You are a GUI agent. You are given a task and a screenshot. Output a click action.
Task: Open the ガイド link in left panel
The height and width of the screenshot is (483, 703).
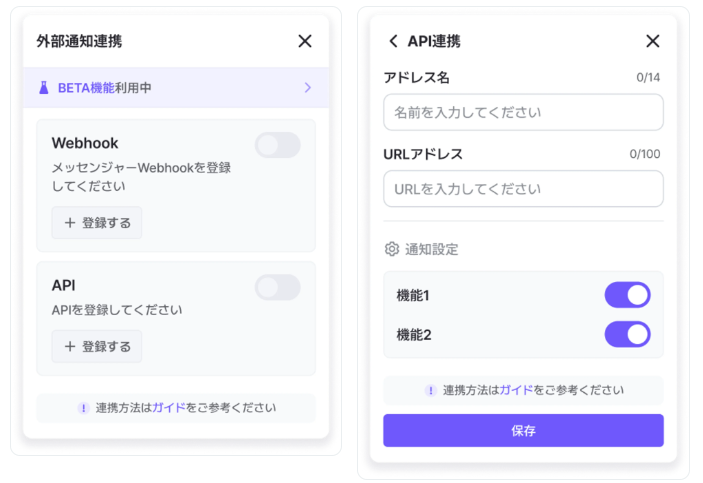click(169, 408)
